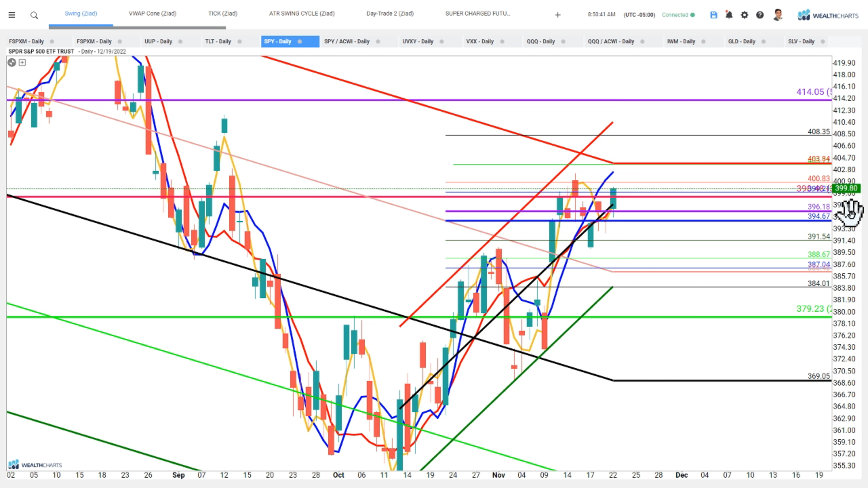This screenshot has width=868, height=488.
Task: Open the user profile avatar
Action: click(778, 15)
